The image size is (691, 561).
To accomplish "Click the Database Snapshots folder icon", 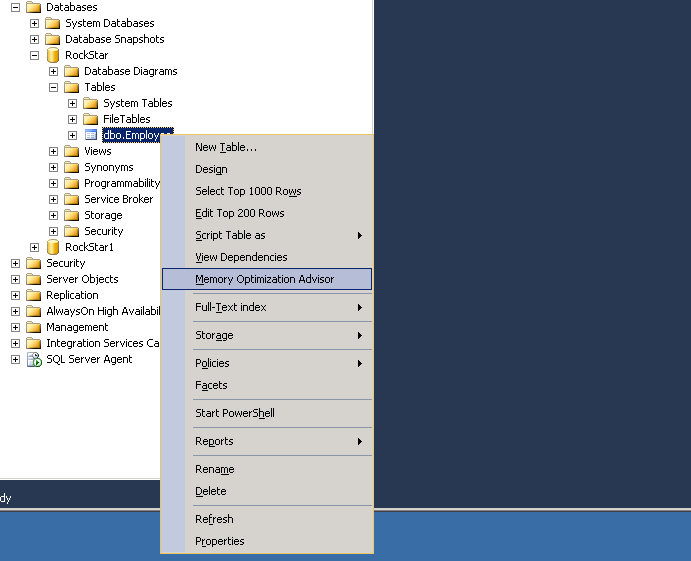I will (53, 39).
